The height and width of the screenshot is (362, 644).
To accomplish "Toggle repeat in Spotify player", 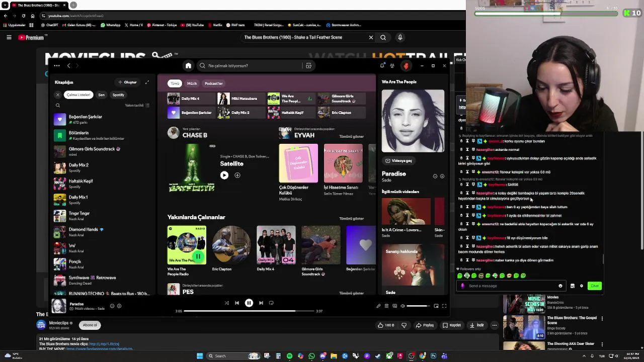I will [x=271, y=303].
